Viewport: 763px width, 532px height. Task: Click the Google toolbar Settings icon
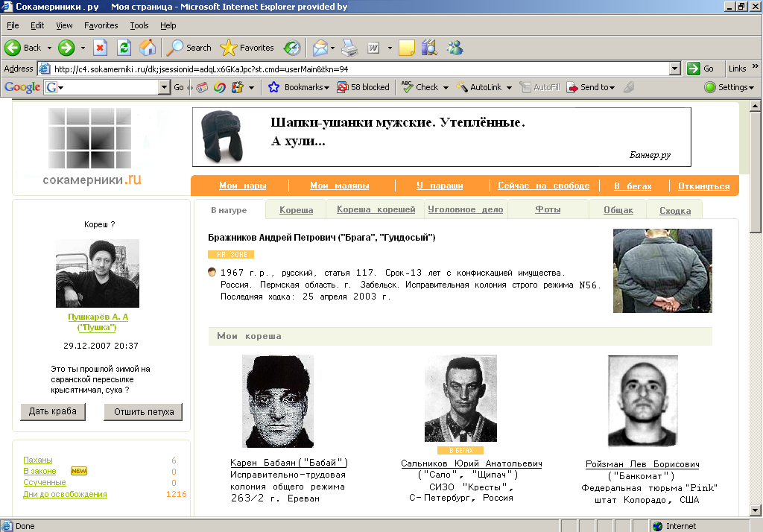710,87
